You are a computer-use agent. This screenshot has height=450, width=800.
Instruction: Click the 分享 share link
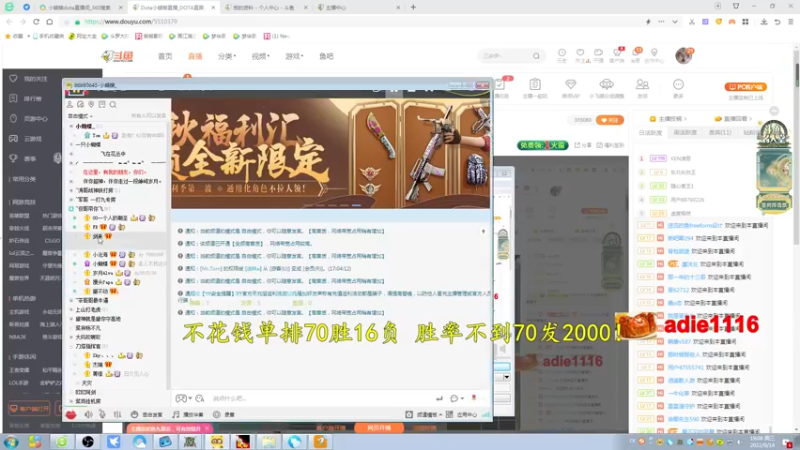[583, 145]
